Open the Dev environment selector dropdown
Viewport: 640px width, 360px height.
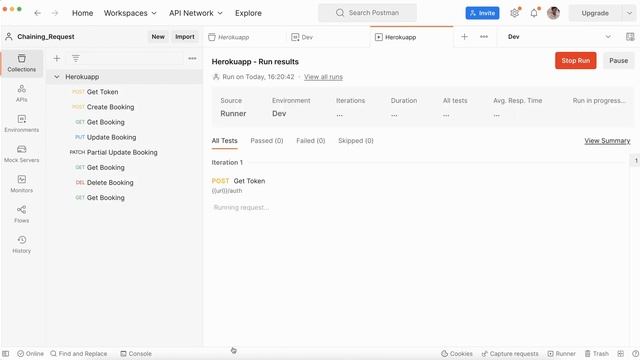559,37
